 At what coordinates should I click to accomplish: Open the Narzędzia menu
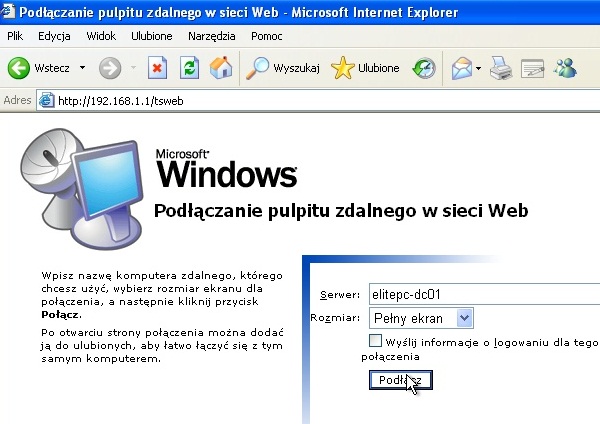(x=212, y=36)
